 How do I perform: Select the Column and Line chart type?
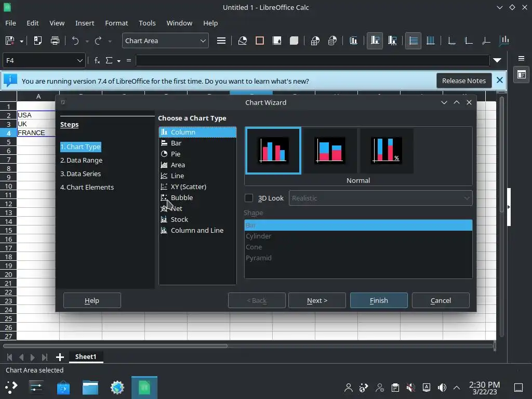(197, 230)
